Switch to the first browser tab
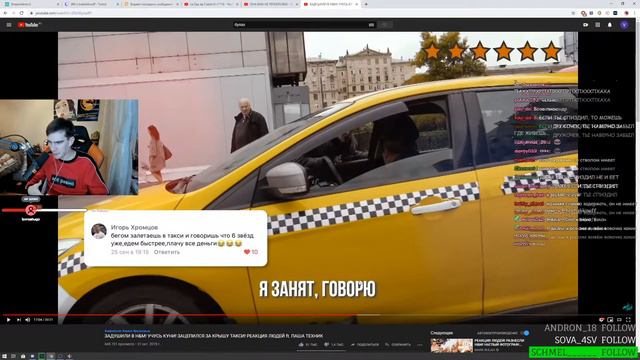This screenshot has width=640, height=360. 32,4
